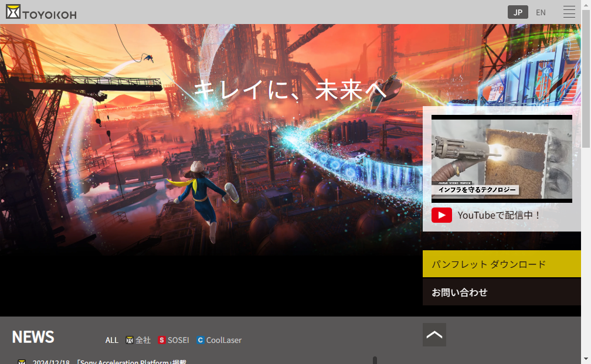
Task: Click the back-to-top chevron button
Action: pyautogui.click(x=434, y=335)
